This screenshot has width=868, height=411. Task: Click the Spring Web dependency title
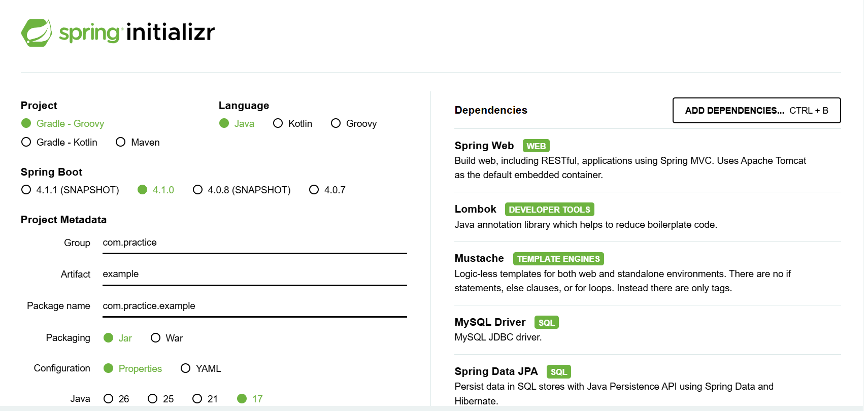click(484, 146)
